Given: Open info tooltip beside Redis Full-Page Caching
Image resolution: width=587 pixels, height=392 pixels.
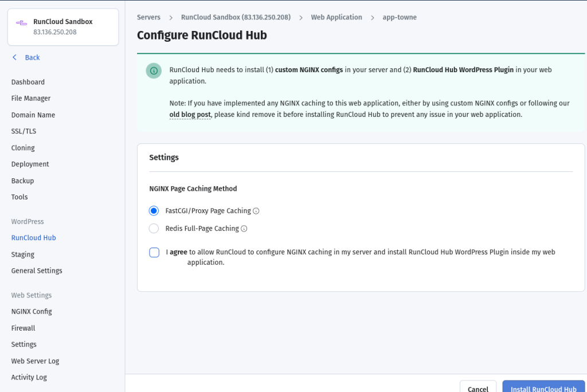Looking at the screenshot, I should click(x=244, y=229).
